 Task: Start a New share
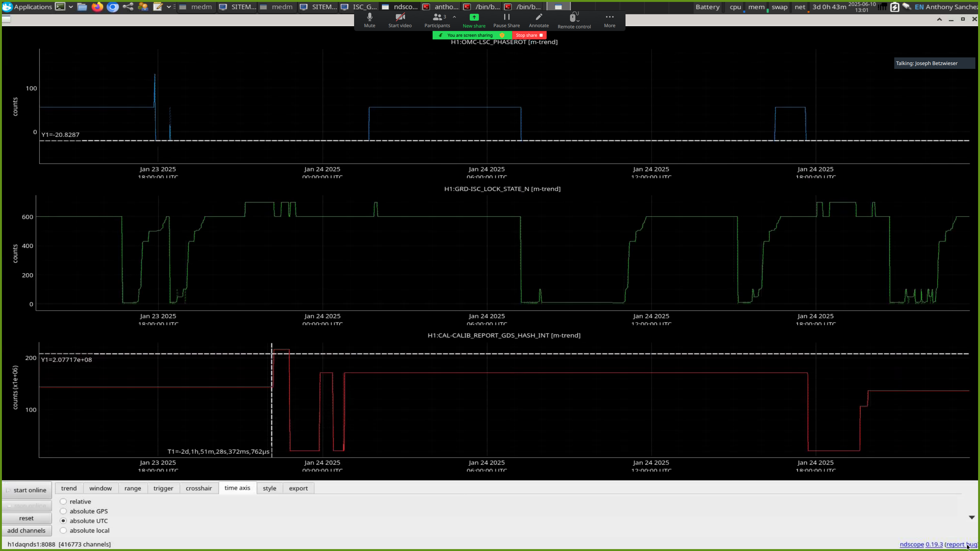point(474,20)
